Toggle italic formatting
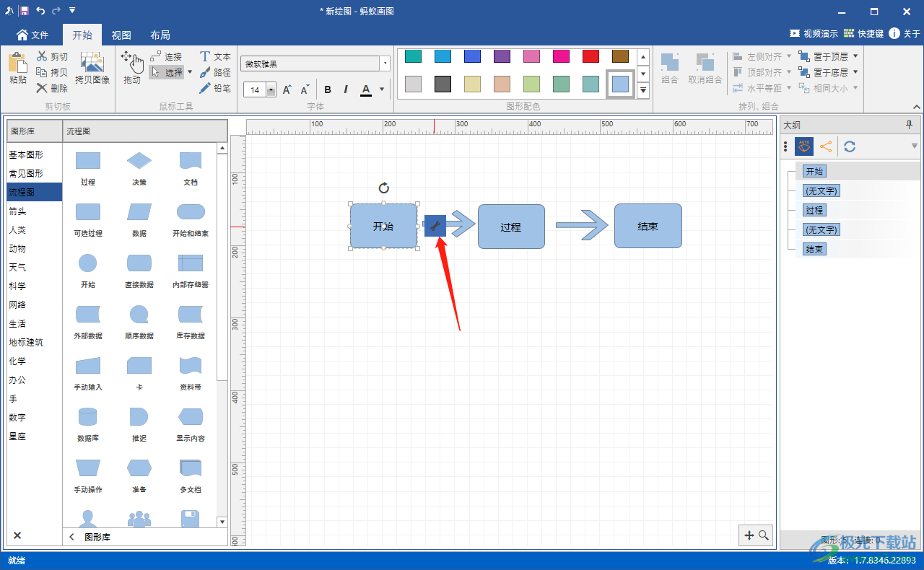The width and height of the screenshot is (924, 570). pos(346,89)
